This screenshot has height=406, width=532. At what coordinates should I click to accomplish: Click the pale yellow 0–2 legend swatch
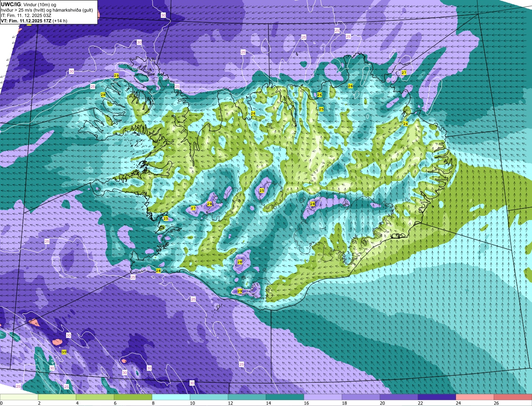19,397
